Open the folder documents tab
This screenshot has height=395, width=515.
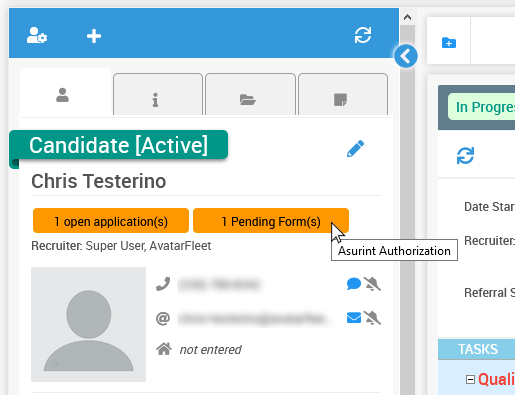click(250, 95)
